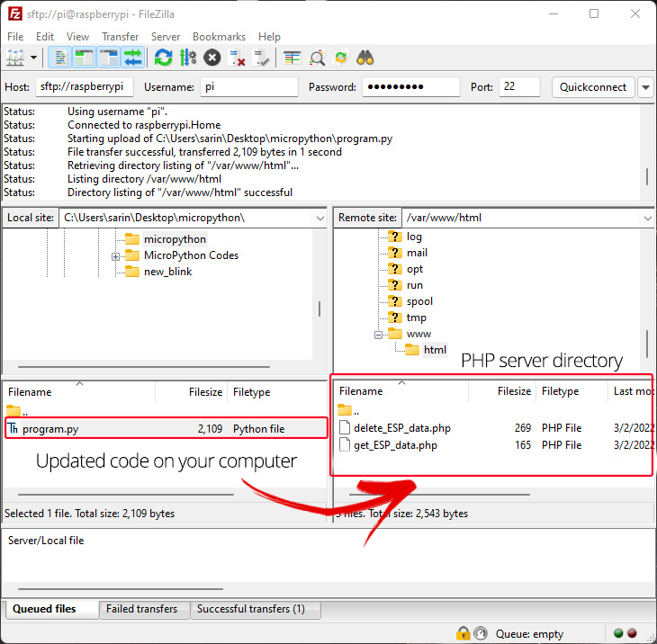Search for files with binoculars icon

(x=365, y=58)
